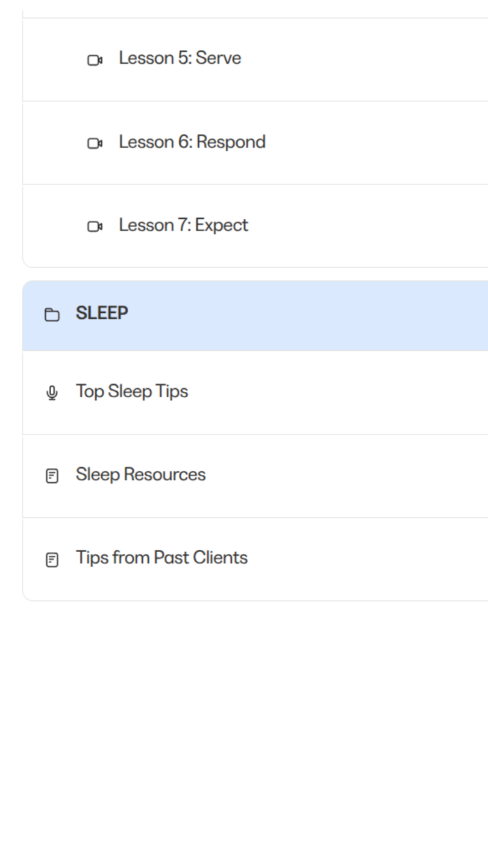Click the document icon beside Sleep Resources
This screenshot has width=488, height=868.
click(x=52, y=476)
